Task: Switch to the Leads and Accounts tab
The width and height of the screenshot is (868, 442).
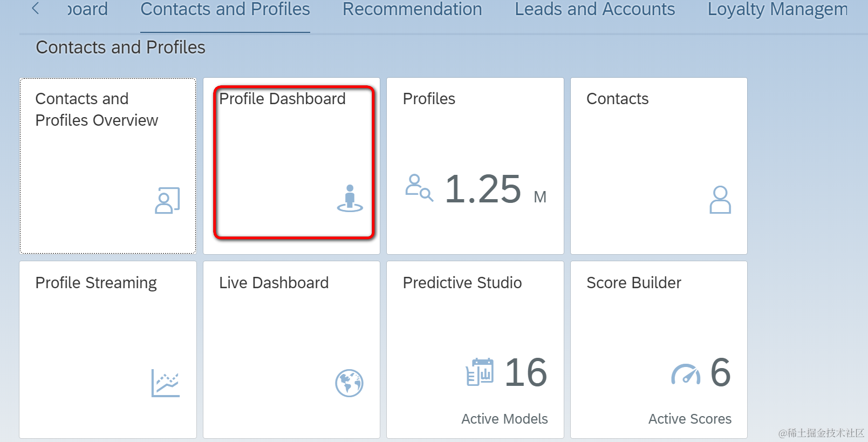Action: click(594, 9)
